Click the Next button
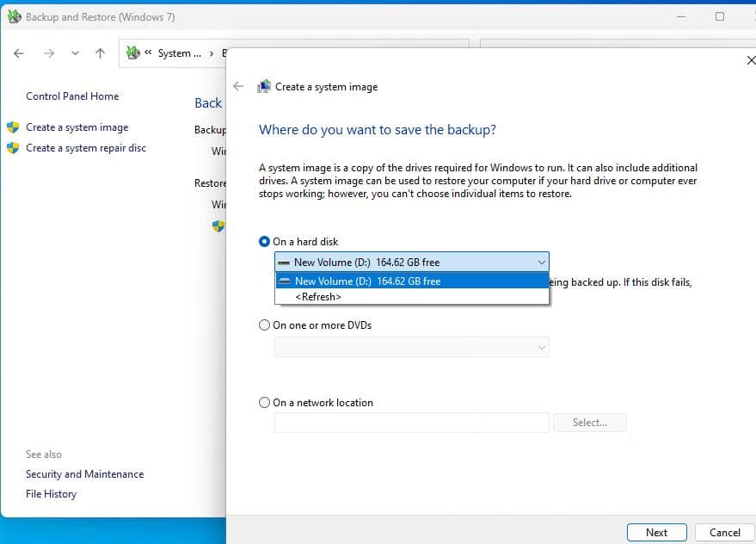 coord(656,532)
